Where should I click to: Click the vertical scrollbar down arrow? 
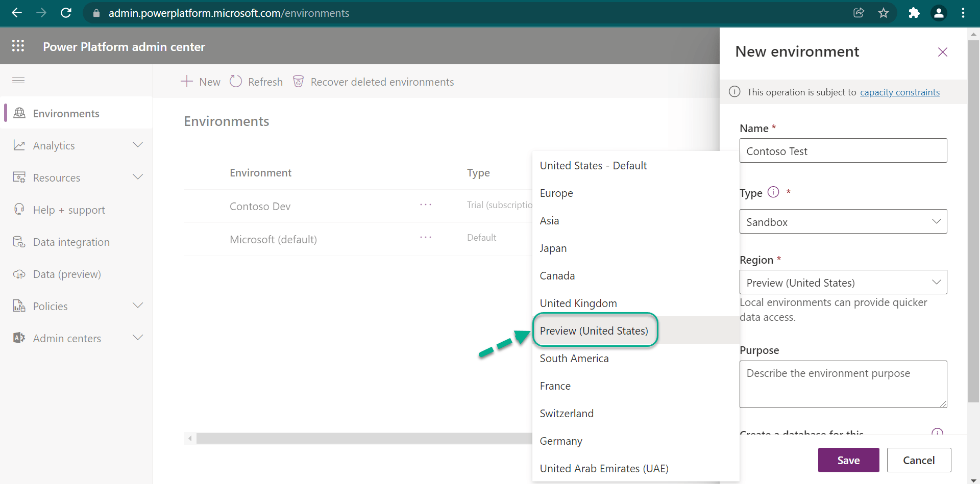973,479
